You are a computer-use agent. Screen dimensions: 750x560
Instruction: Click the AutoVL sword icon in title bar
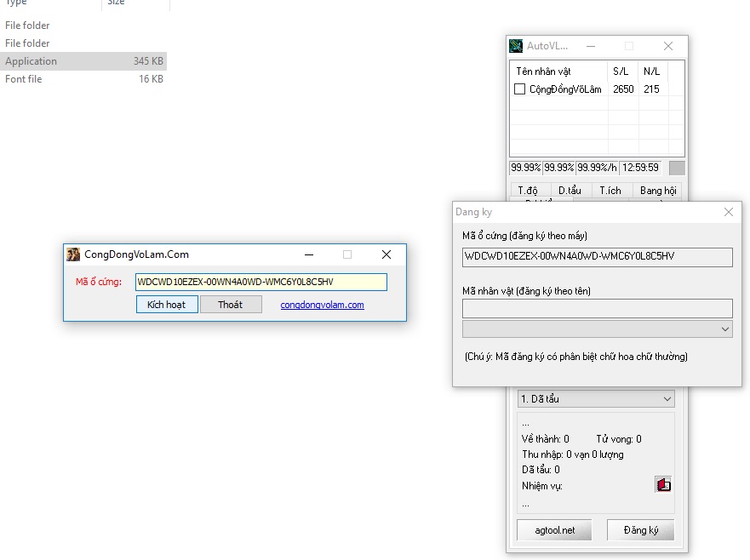(x=516, y=46)
